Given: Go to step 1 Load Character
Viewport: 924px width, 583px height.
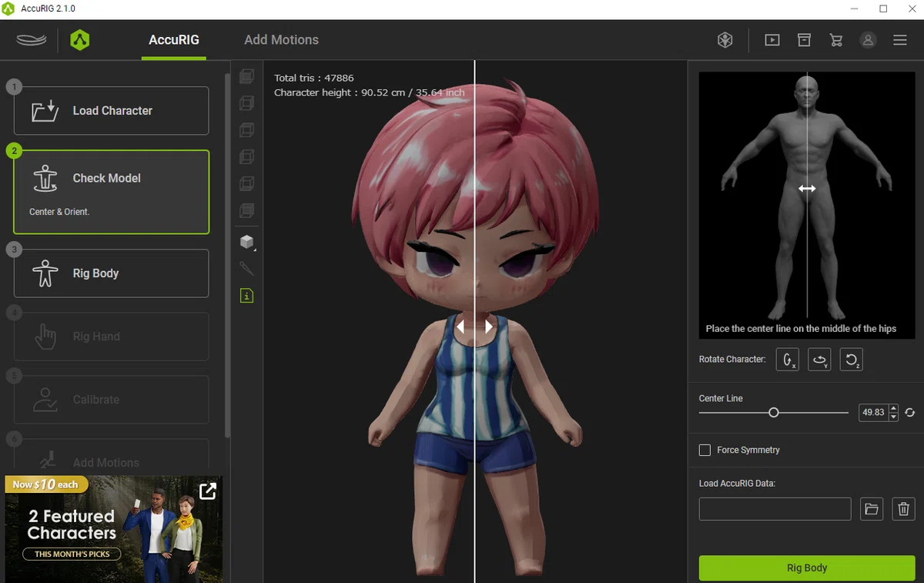Looking at the screenshot, I should point(112,110).
